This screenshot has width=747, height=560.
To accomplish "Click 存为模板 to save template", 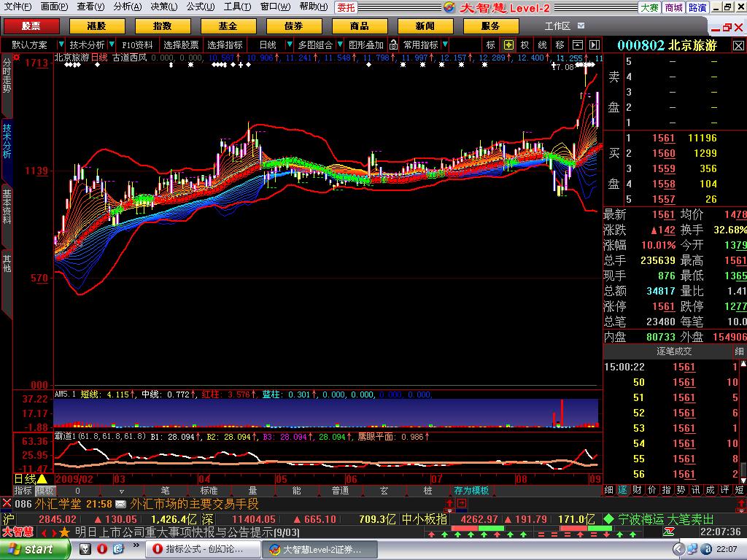I will pyautogui.click(x=471, y=491).
